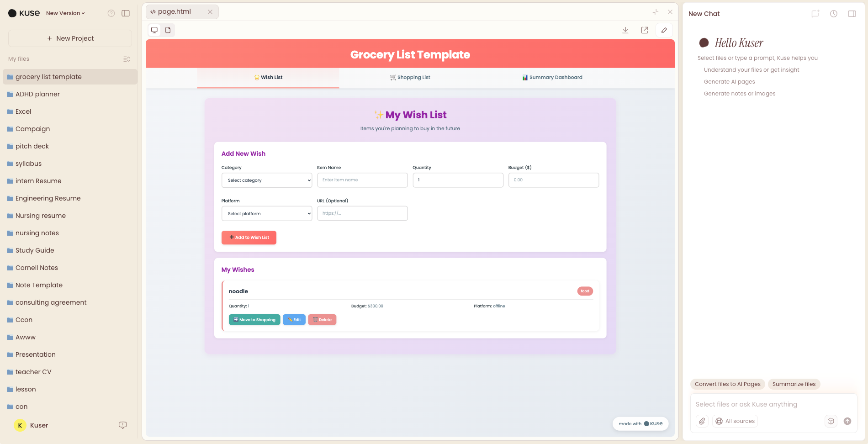
Task: Collapse the left sidebar with the panel icon
Action: tap(126, 13)
